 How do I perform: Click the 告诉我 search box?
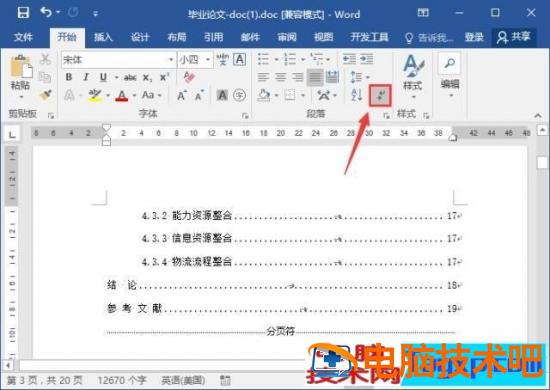click(429, 37)
